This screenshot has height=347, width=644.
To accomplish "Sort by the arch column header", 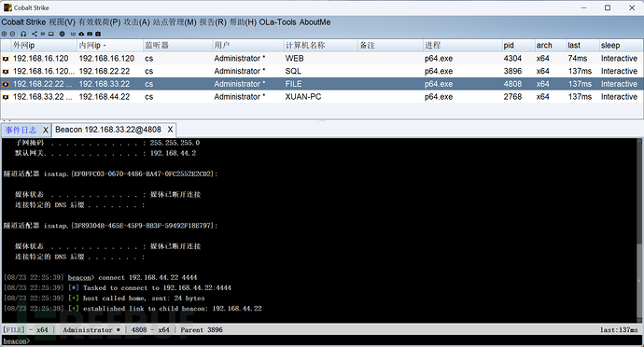I will coord(551,45).
